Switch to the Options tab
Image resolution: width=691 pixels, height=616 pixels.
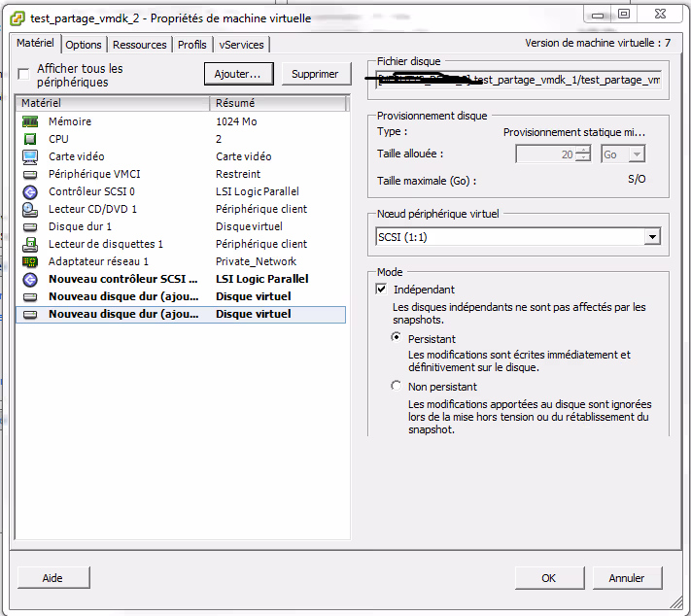84,45
